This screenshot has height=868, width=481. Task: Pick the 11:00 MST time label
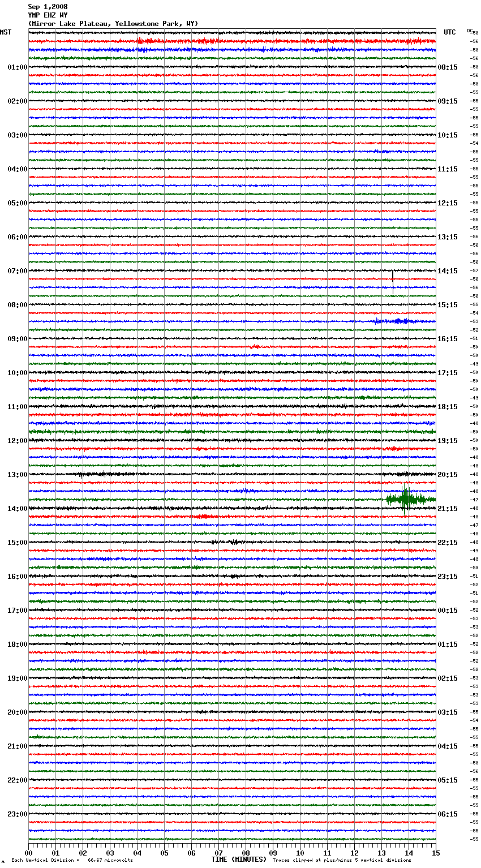point(18,407)
